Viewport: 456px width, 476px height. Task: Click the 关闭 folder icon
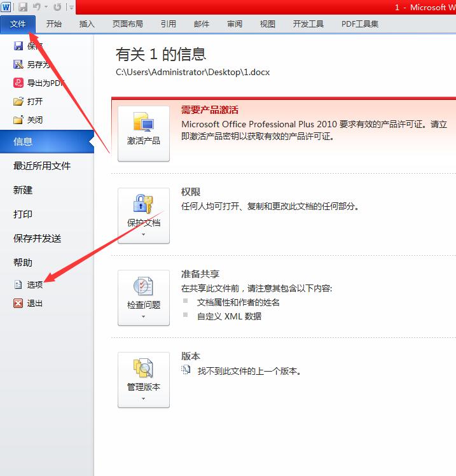coord(18,120)
